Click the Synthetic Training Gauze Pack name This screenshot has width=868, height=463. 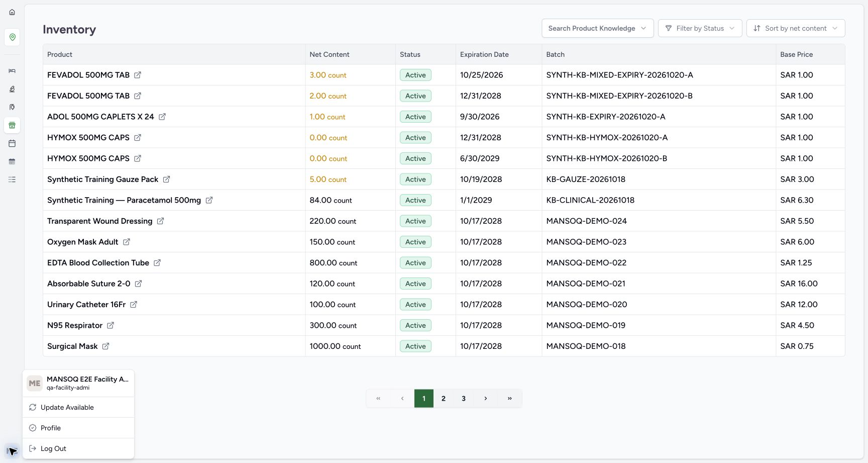(102, 179)
